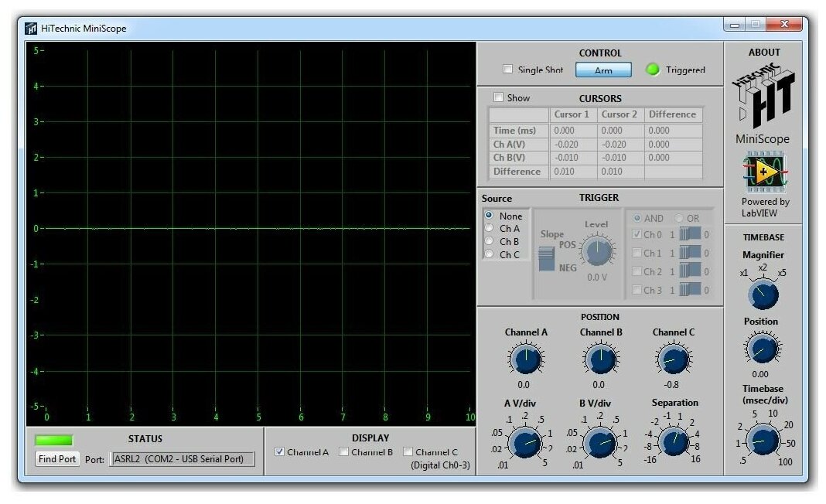This screenshot has height=504, width=826.
Task: Select Ch B as trigger source
Action: point(489,240)
